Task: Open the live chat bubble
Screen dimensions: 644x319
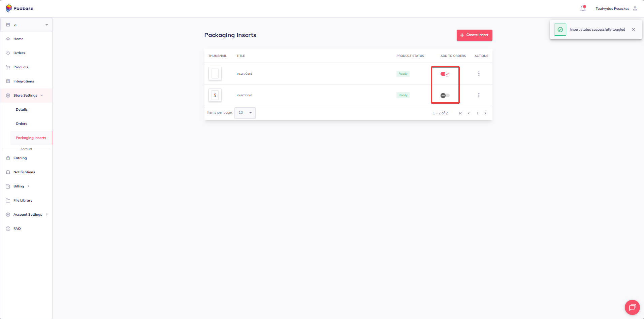Action: click(x=632, y=307)
